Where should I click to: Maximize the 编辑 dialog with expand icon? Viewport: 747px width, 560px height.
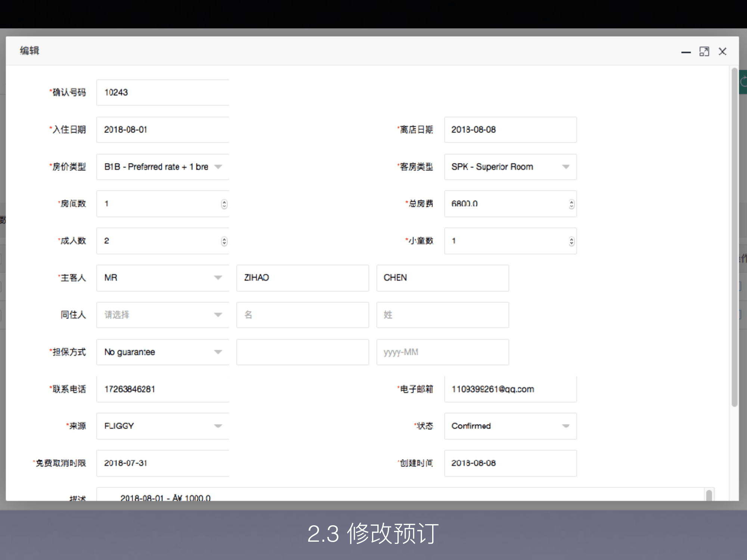point(704,52)
